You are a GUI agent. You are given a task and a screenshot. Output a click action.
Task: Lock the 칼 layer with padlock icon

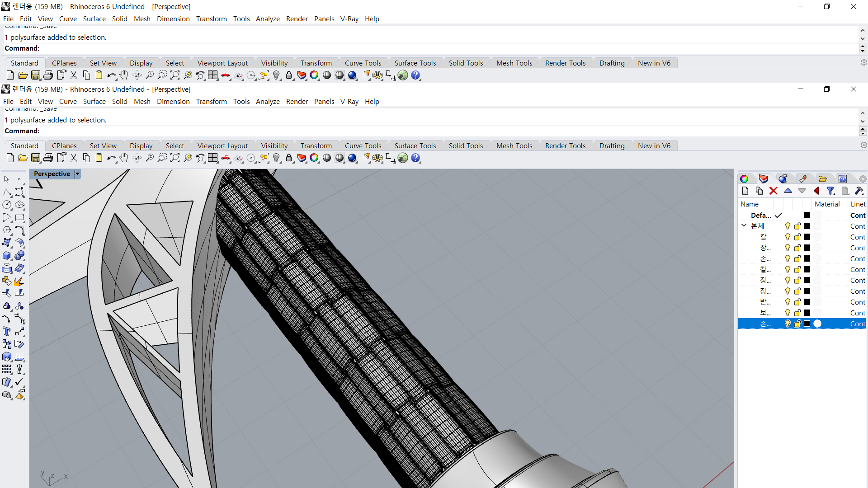click(x=797, y=237)
